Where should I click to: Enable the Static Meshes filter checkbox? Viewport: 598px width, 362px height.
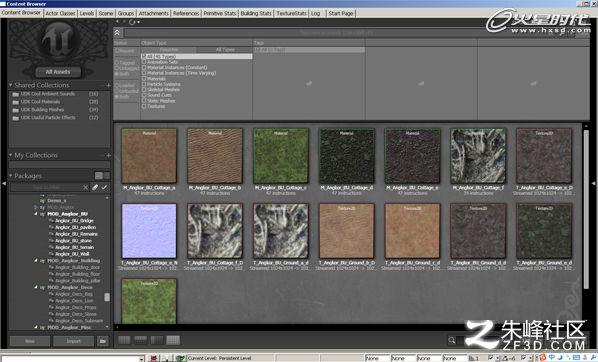(x=144, y=101)
